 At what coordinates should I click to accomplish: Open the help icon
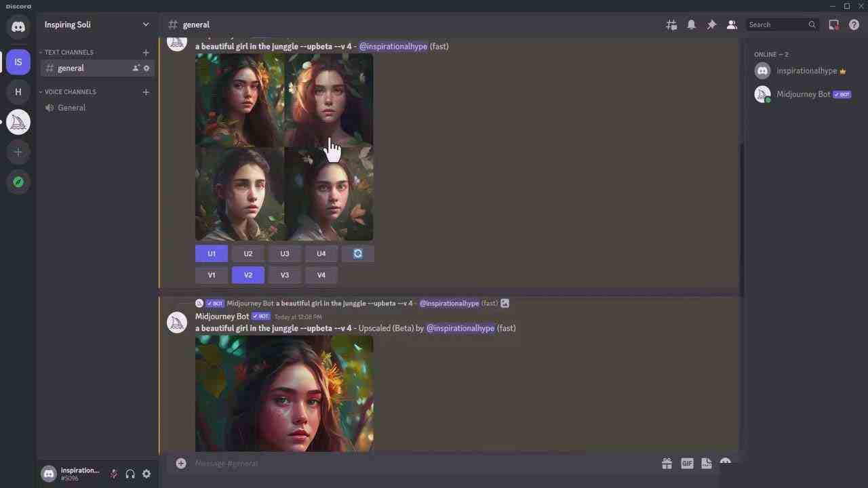pos(854,24)
